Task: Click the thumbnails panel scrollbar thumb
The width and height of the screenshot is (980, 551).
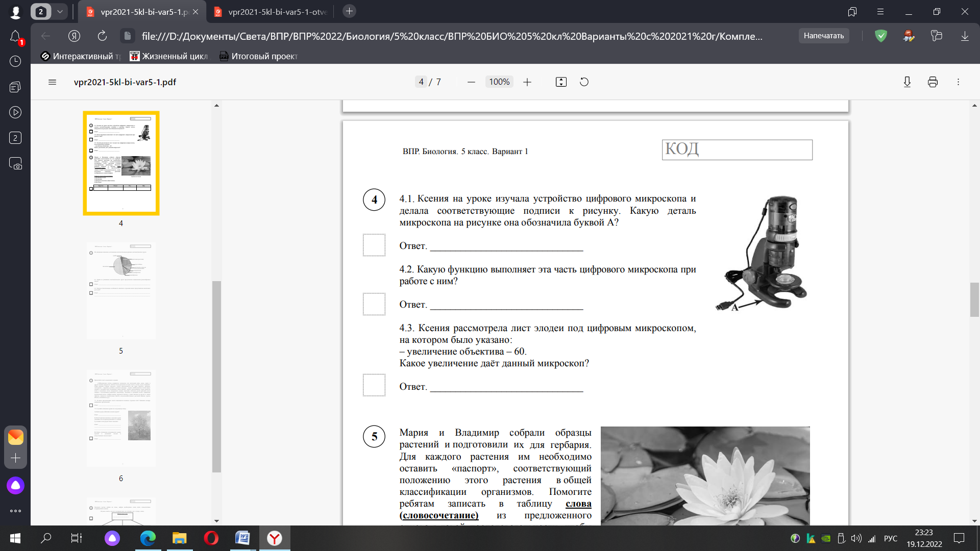Action: pyautogui.click(x=216, y=377)
